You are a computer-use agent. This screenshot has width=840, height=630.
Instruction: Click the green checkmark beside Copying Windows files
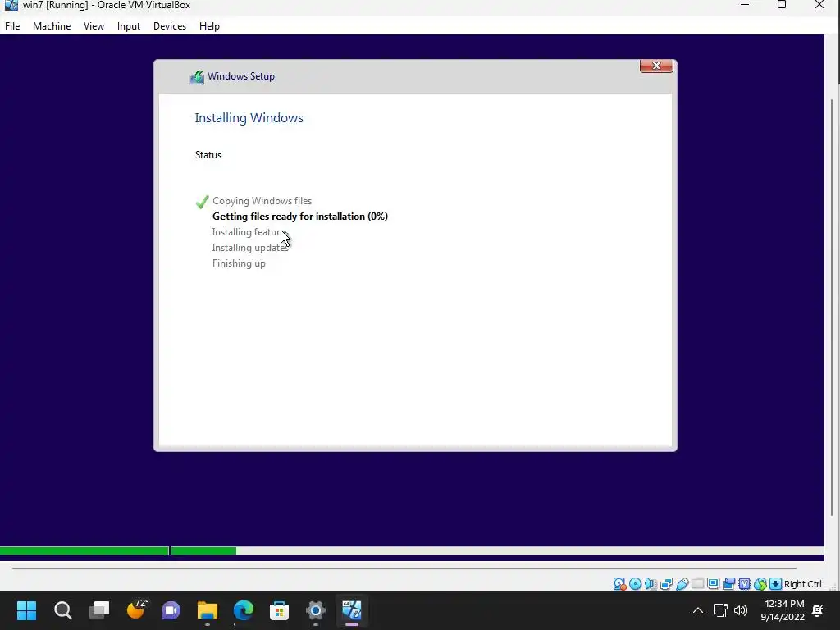[202, 202]
